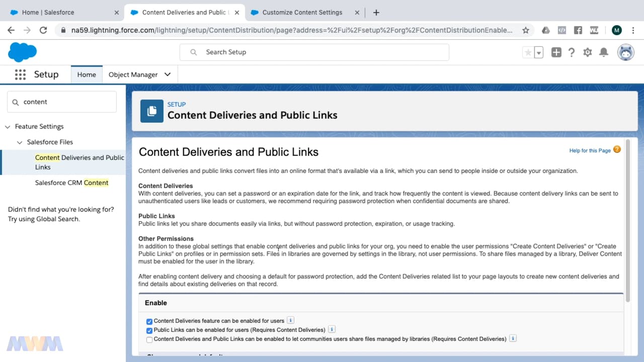Click the Search Setup field
The height and width of the screenshot is (362, 644).
[x=314, y=52]
